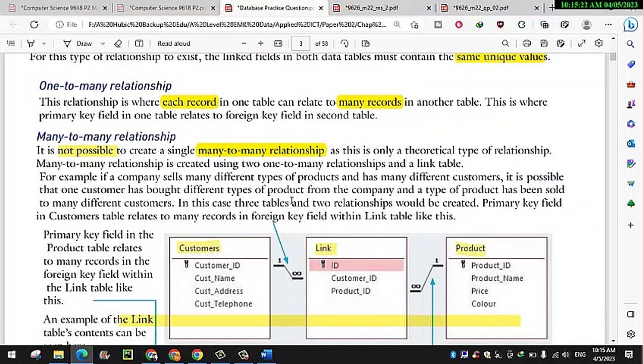
Task: Click highlighted "not possible" text
Action: [86, 151]
